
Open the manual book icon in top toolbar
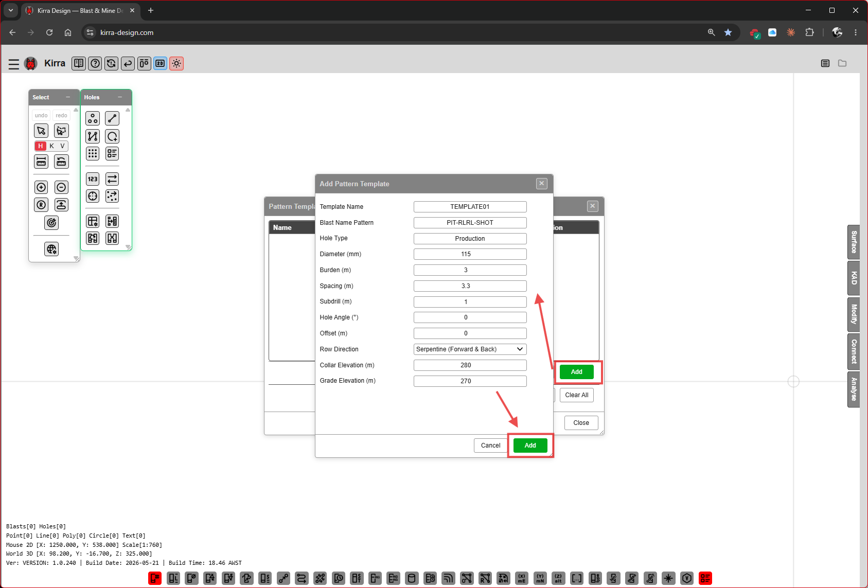tap(79, 63)
